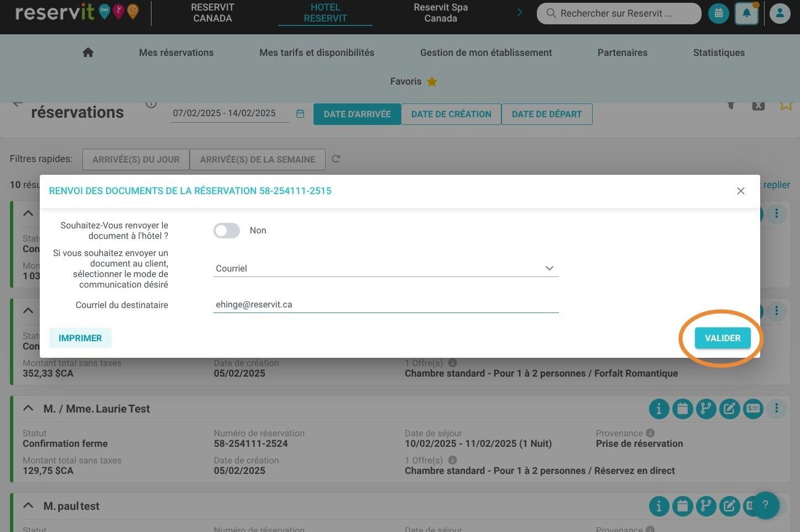Click branch icon on M. paul test reservation

pyautogui.click(x=706, y=506)
